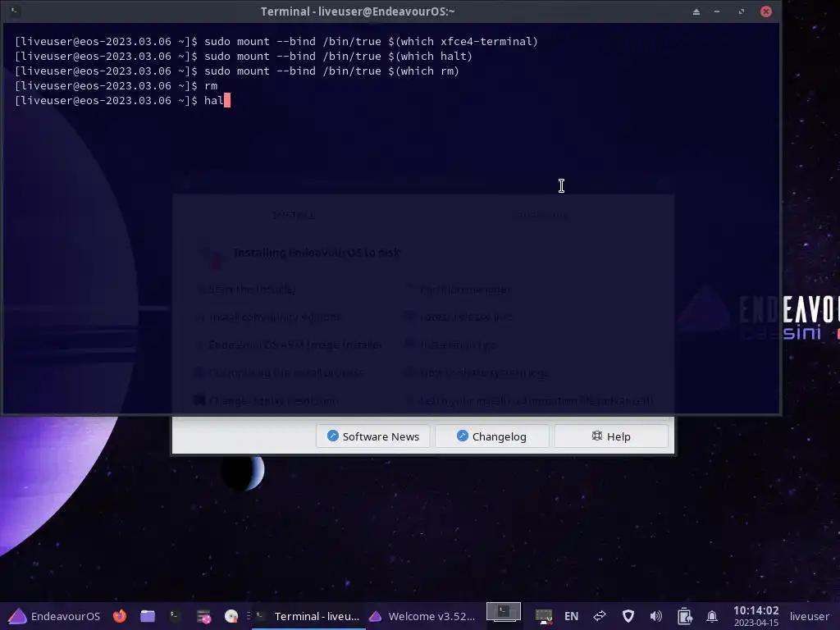Open the shield security tray icon
The width and height of the screenshot is (840, 630).
coord(628,617)
